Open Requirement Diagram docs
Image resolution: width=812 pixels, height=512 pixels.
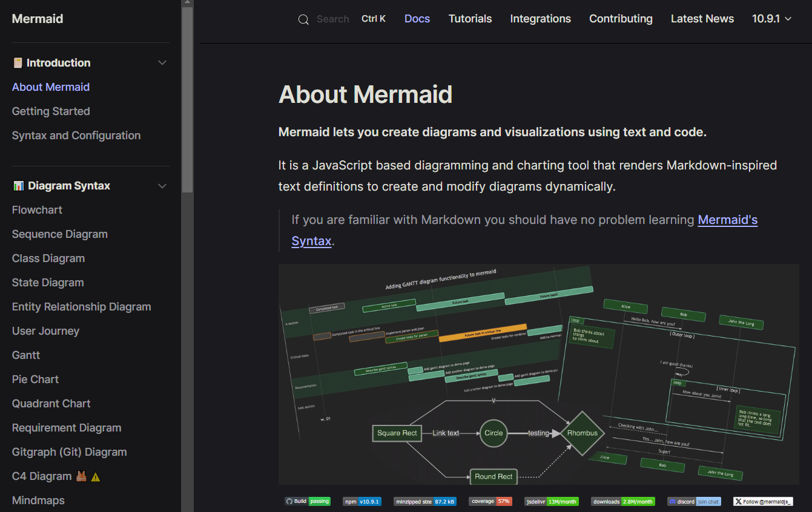(x=67, y=428)
